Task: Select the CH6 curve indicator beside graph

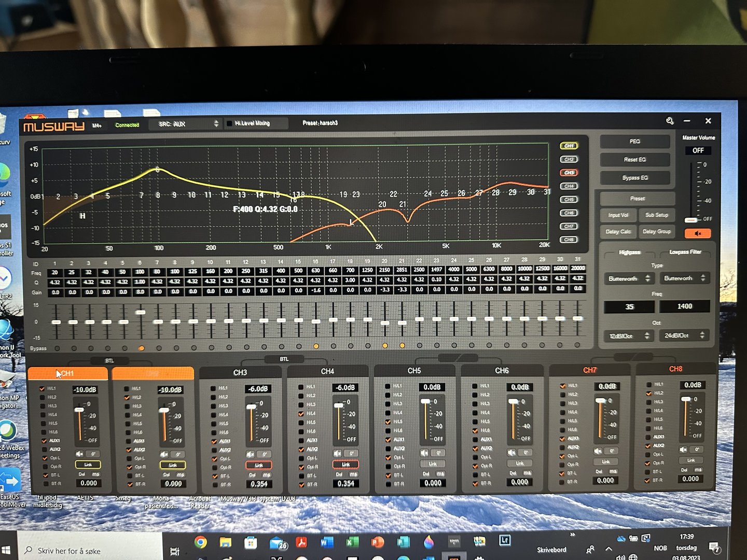Action: pos(569,213)
